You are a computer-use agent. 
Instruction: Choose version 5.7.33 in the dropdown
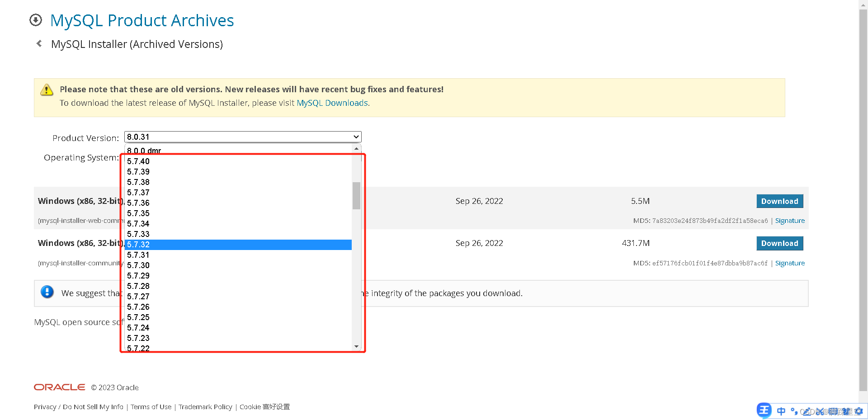[238, 234]
